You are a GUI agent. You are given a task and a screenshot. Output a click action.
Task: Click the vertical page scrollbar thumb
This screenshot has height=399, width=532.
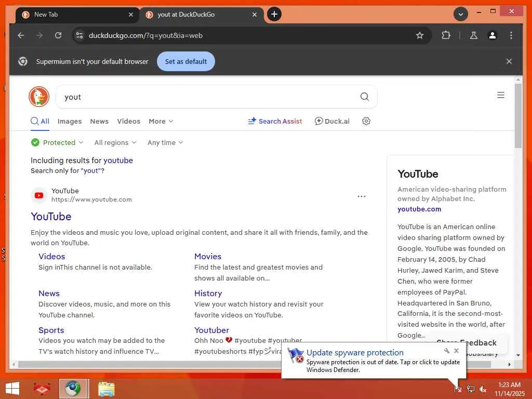518,115
